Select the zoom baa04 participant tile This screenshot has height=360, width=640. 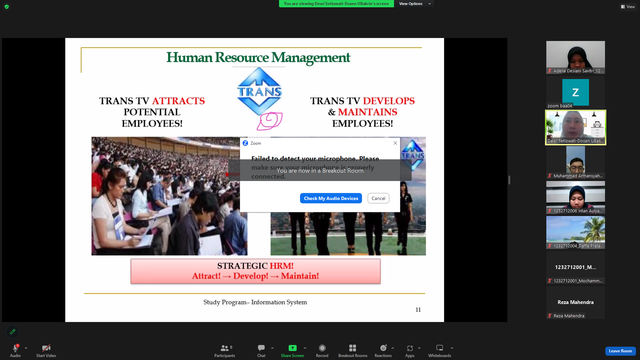click(576, 92)
